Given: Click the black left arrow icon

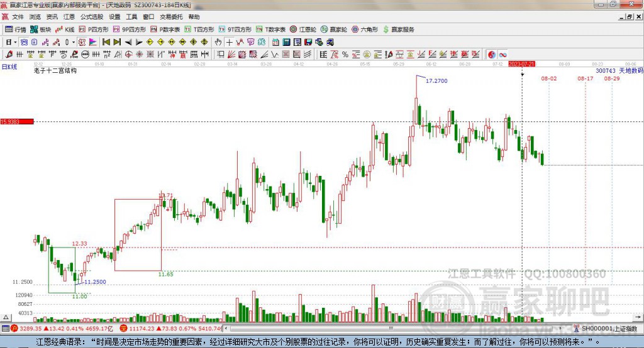Looking at the screenshot, I should (x=128, y=42).
